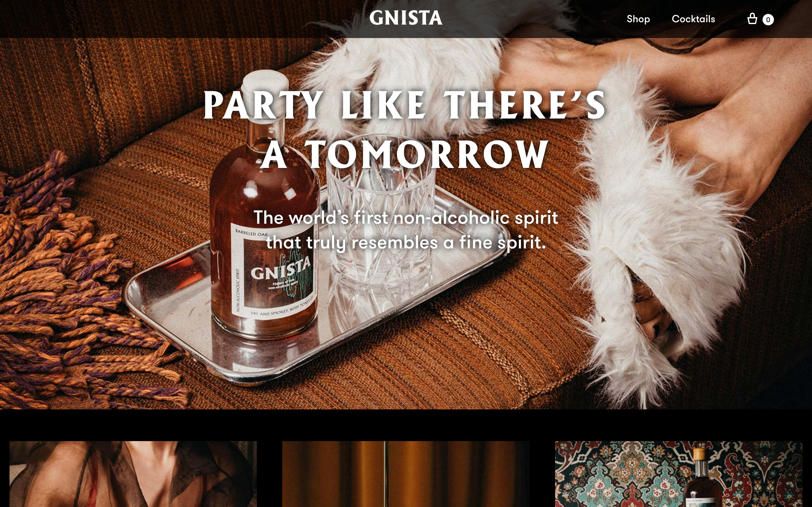
Task: Click the GNISTA label on the hero bottle
Action: (281, 269)
